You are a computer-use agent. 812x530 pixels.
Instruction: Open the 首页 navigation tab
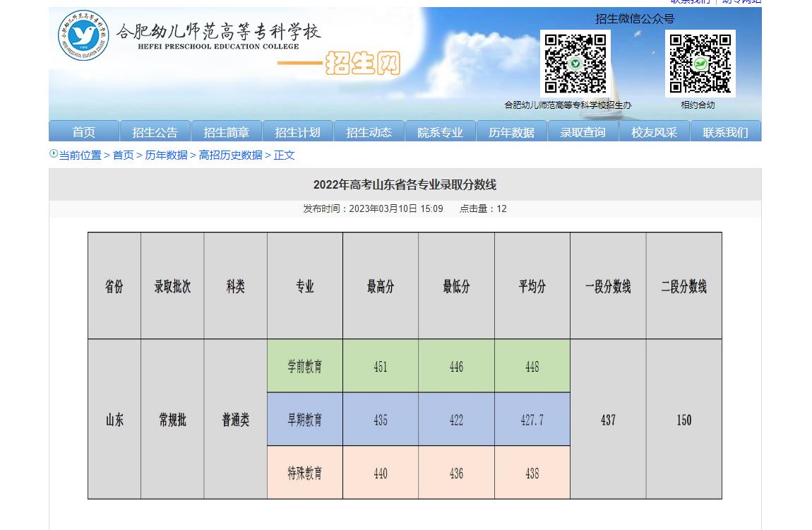coord(84,131)
